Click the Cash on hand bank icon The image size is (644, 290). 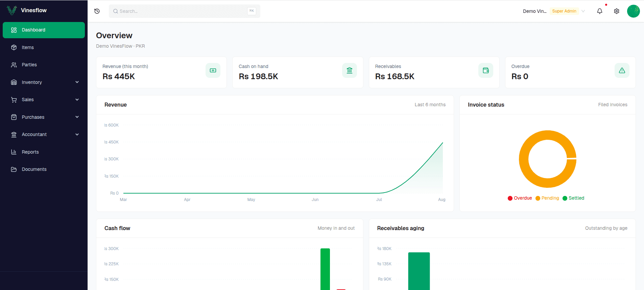350,70
